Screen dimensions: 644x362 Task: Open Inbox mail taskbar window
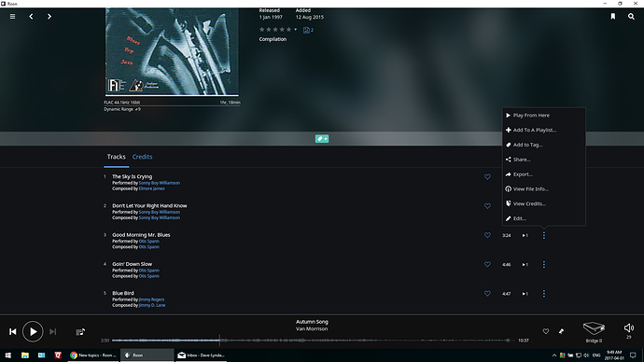202,355
